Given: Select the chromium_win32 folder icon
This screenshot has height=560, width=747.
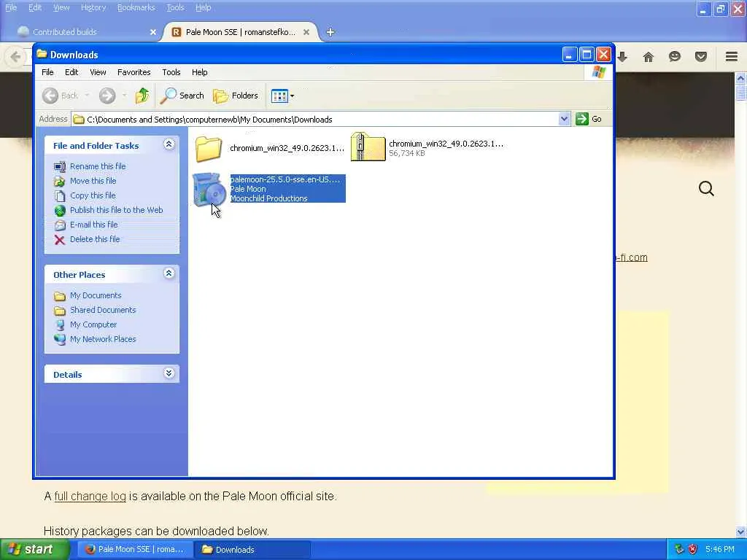Looking at the screenshot, I should coord(209,149).
